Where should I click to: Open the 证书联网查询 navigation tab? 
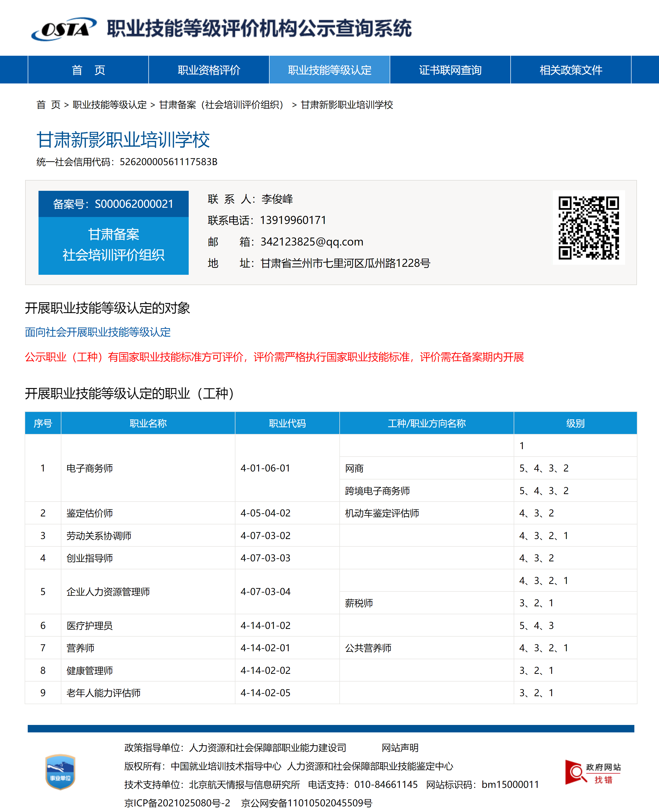coord(450,70)
